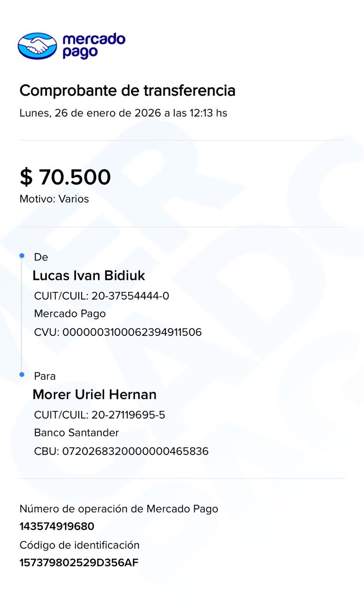The width and height of the screenshot is (364, 604).
Task: Click the "Motivo: Varios" line
Action: pos(54,199)
